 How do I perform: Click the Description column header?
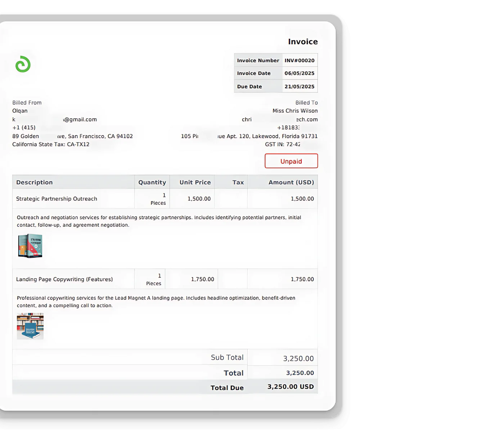click(35, 182)
